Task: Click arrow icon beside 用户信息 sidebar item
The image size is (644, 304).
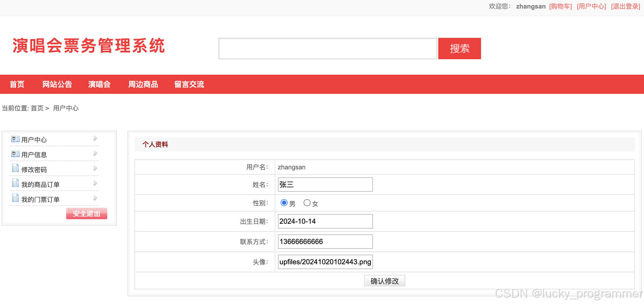Action: click(x=95, y=153)
